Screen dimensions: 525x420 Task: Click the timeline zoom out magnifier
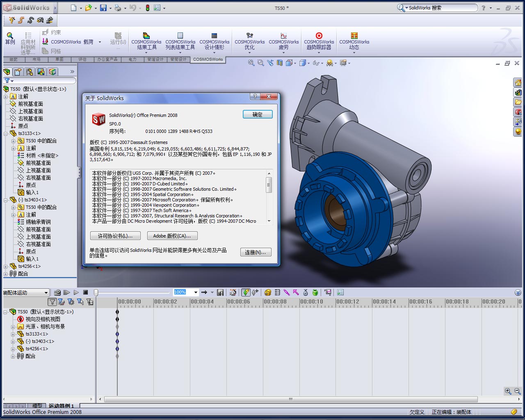coord(517,391)
